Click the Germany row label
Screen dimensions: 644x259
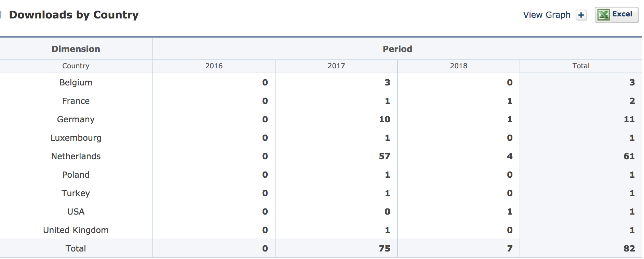pyautogui.click(x=76, y=119)
